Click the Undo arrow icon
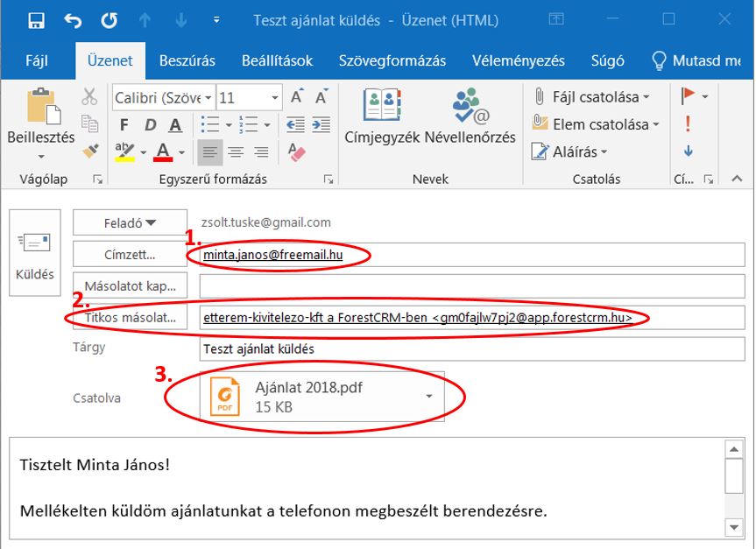 pos(72,19)
